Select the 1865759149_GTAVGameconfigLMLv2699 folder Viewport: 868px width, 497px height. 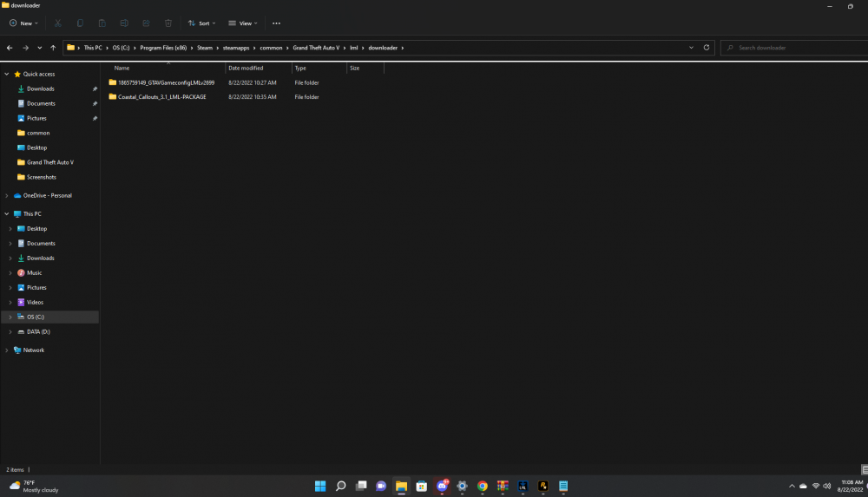click(166, 82)
